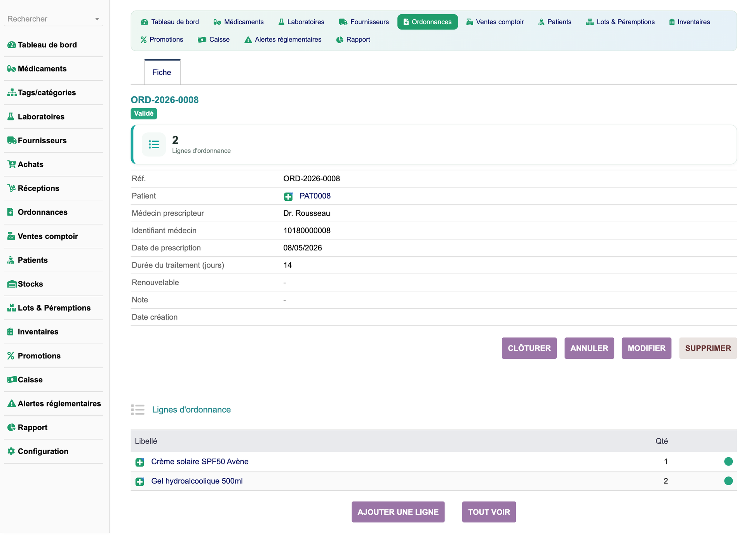The height and width of the screenshot is (535, 756).
Task: Click the Réceptions dolly icon
Action: click(12, 189)
